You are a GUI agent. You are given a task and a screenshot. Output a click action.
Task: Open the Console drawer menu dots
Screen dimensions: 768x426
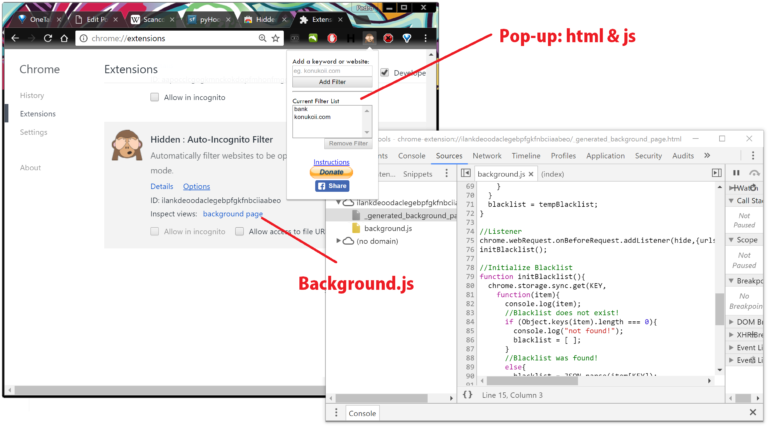[336, 413]
